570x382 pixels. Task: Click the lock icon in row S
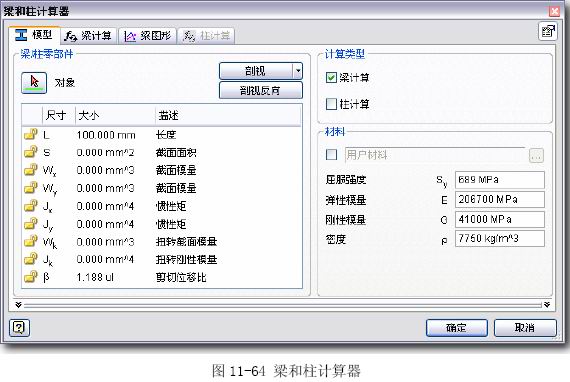pyautogui.click(x=31, y=152)
